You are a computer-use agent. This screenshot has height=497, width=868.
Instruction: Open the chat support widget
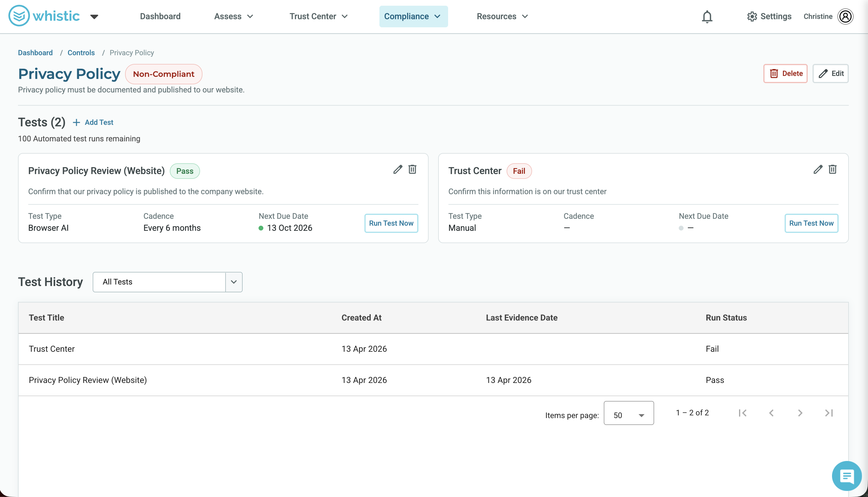[x=847, y=475]
